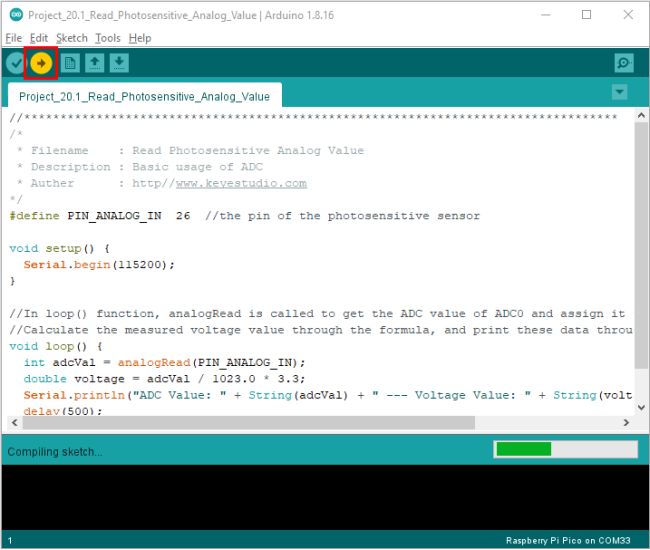Open a sketch with the up-arrow icon
Viewport: 650px width, 550px height.
pos(95,63)
